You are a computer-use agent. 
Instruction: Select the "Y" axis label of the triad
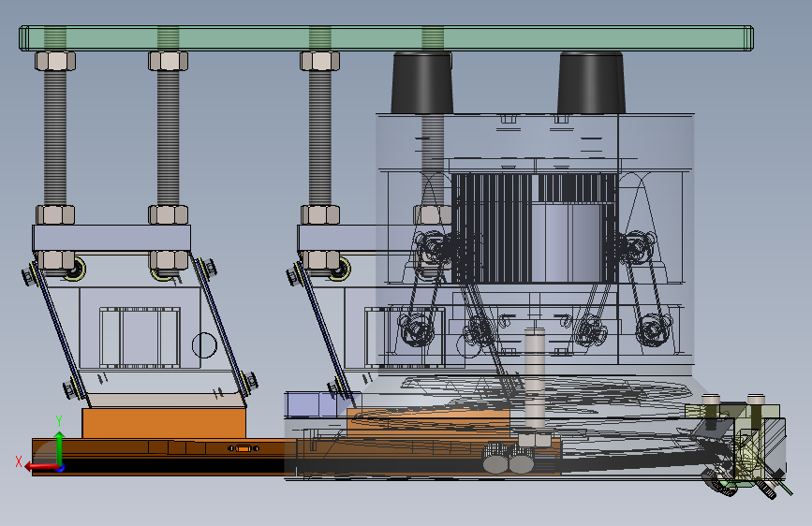tap(59, 421)
